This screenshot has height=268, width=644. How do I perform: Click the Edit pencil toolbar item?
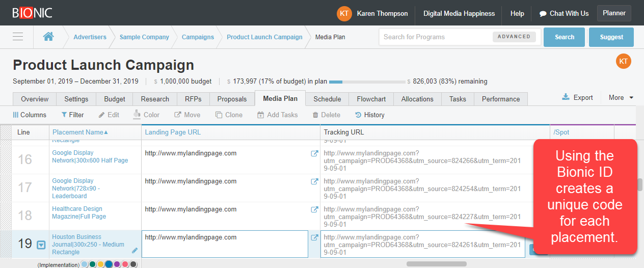(109, 115)
